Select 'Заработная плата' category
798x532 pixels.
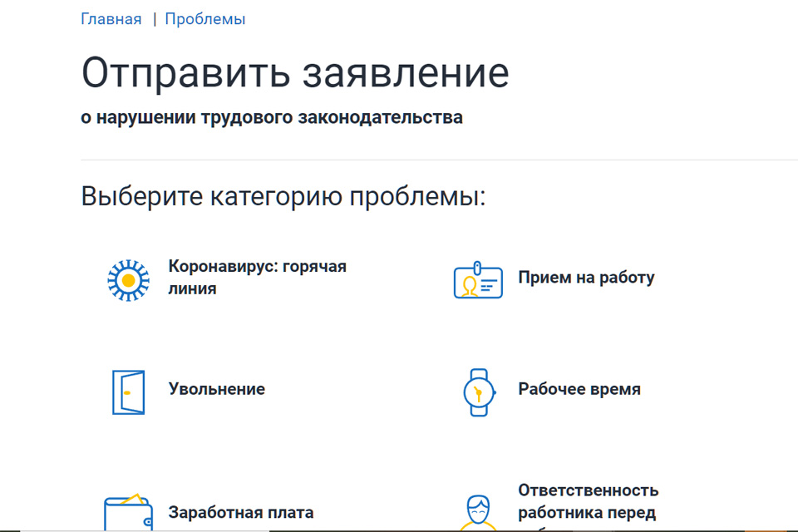tap(241, 513)
